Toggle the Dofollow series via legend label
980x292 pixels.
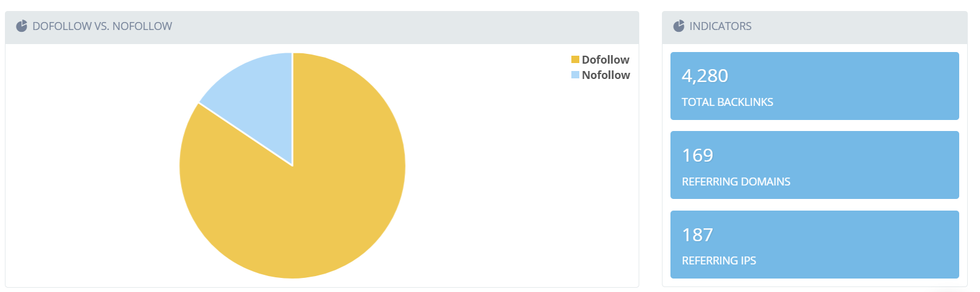pos(605,59)
